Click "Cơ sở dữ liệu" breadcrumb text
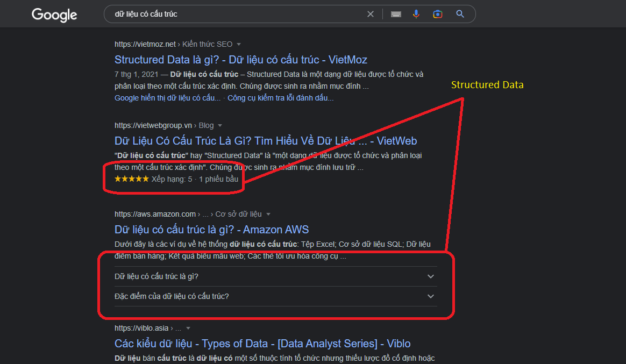Screen dimensions: 626x364 pos(238,215)
